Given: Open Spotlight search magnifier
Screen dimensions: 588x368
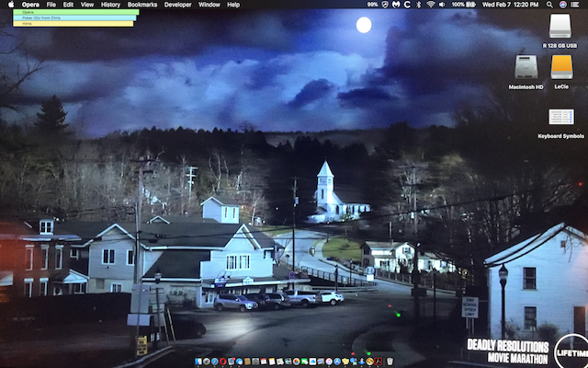Looking at the screenshot, I should [549, 5].
